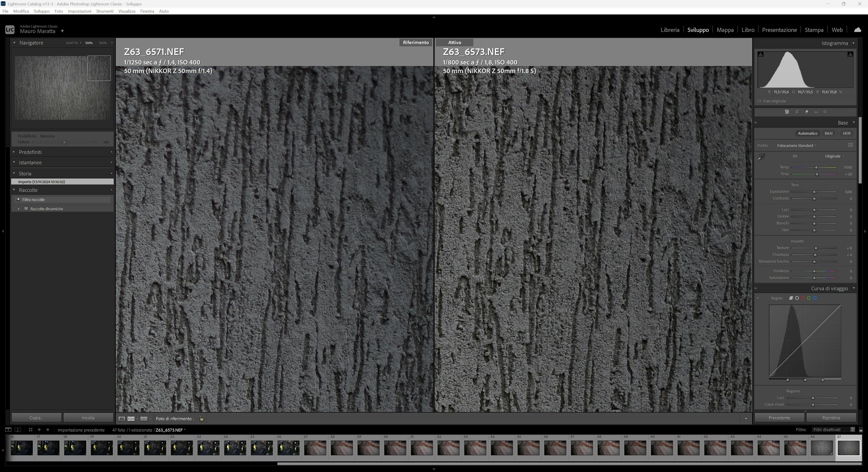The height and width of the screenshot is (472, 868).
Task: Switch to the Libreria module
Action: click(670, 30)
